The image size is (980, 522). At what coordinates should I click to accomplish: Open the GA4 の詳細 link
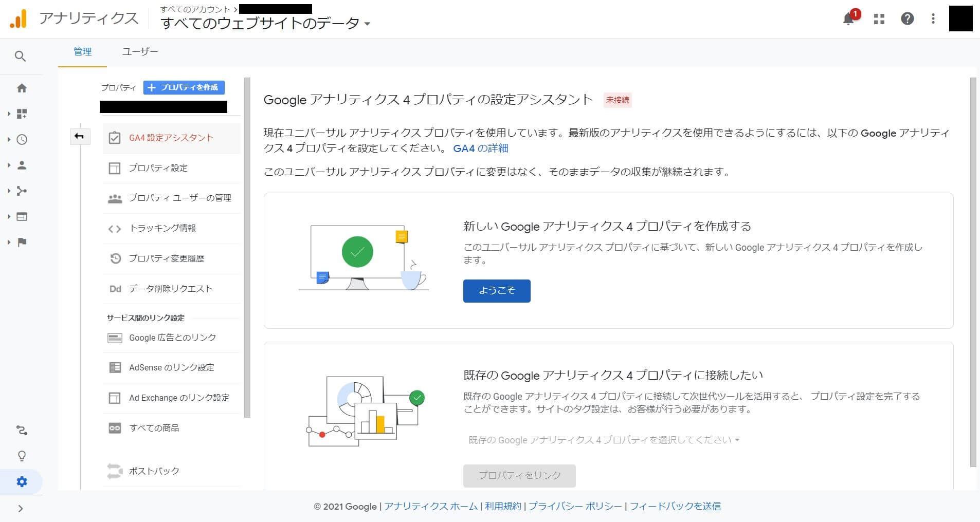481,148
